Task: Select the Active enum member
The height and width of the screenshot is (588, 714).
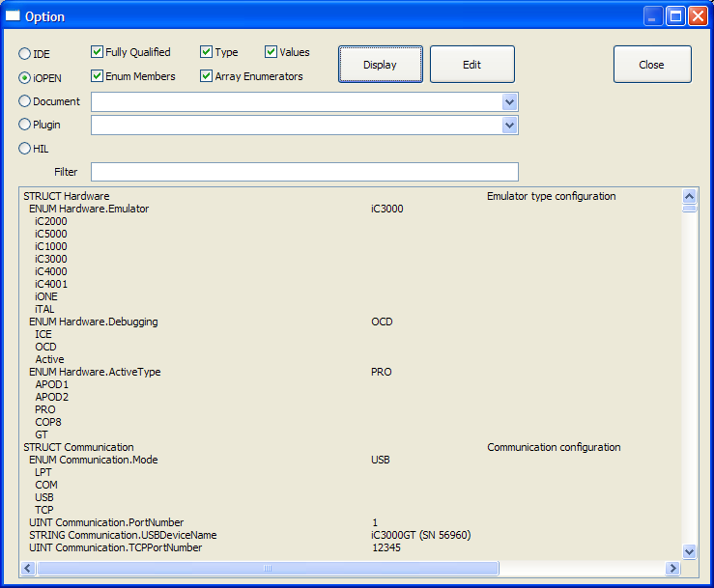Action: 49,359
